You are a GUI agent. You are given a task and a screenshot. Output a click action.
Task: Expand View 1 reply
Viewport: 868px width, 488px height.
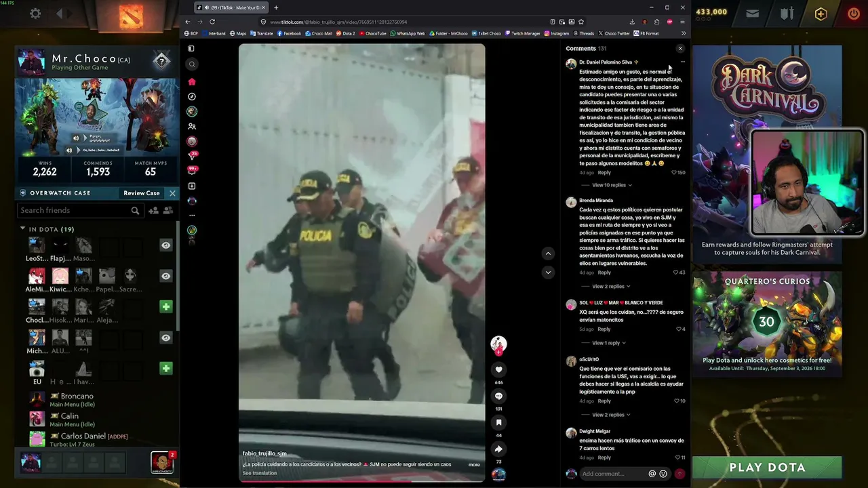tap(608, 343)
